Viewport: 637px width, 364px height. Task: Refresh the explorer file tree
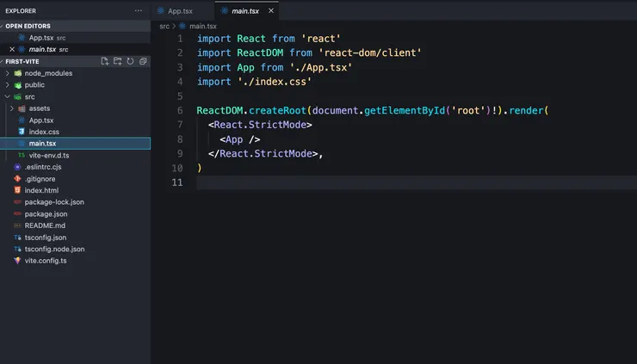click(130, 62)
